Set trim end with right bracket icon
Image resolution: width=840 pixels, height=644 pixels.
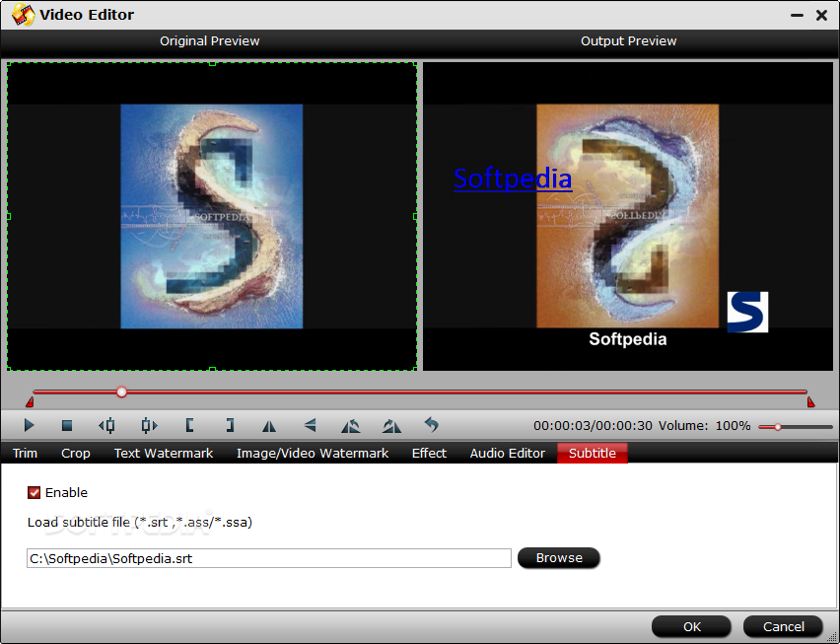tap(230, 425)
